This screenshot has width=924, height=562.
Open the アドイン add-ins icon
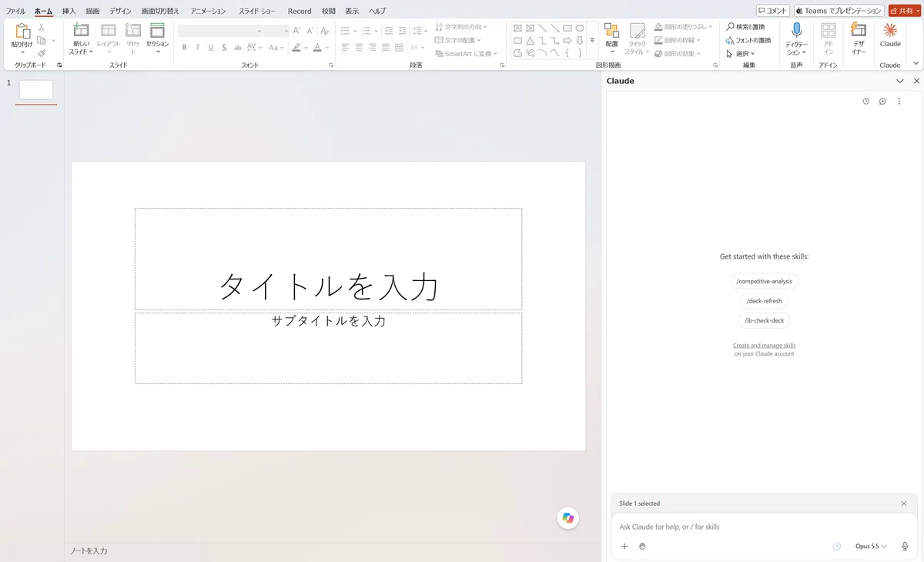click(829, 31)
